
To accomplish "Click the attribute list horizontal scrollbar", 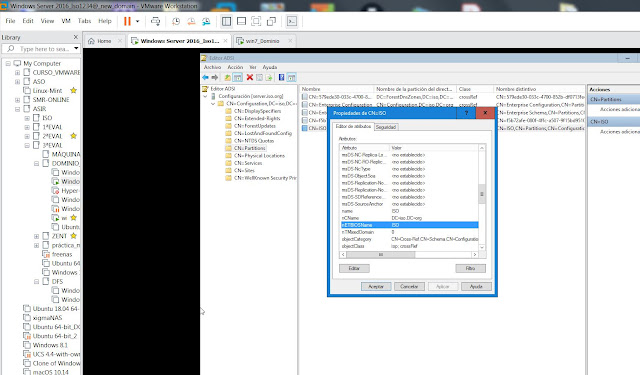I will coord(409,255).
